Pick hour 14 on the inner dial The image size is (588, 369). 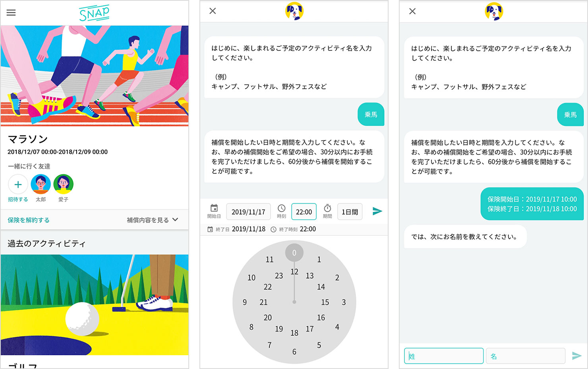(x=321, y=287)
